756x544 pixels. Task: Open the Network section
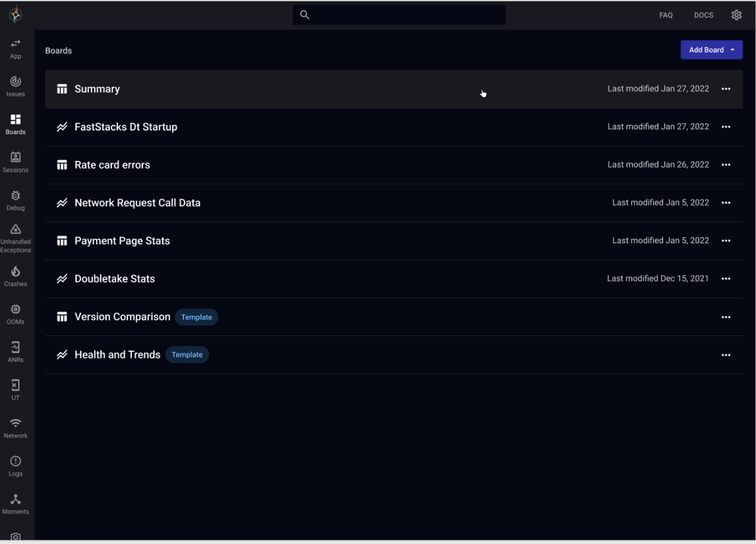coord(16,428)
